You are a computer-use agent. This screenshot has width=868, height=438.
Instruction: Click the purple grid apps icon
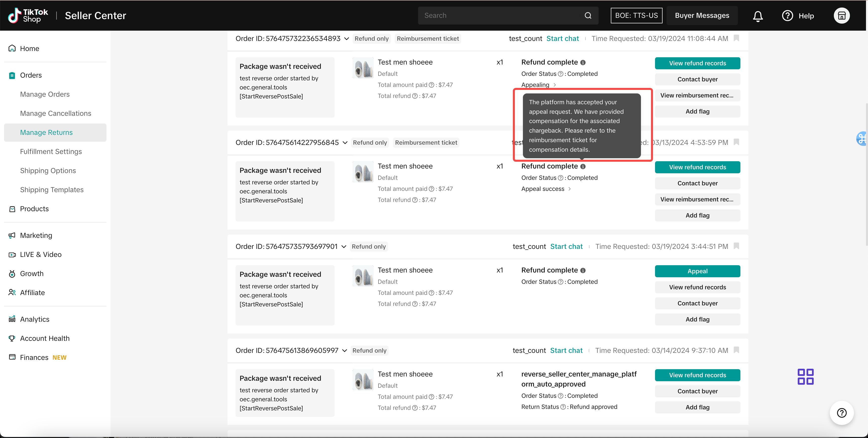pos(805,377)
